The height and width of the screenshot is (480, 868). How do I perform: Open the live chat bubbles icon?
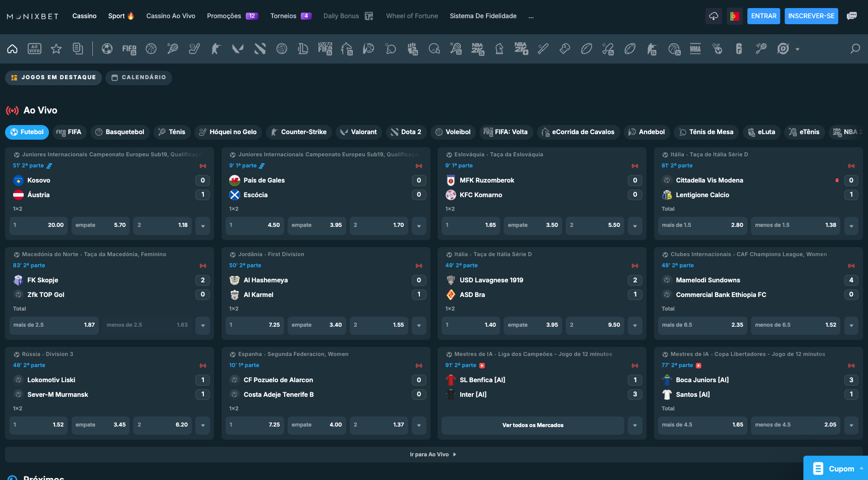[852, 16]
